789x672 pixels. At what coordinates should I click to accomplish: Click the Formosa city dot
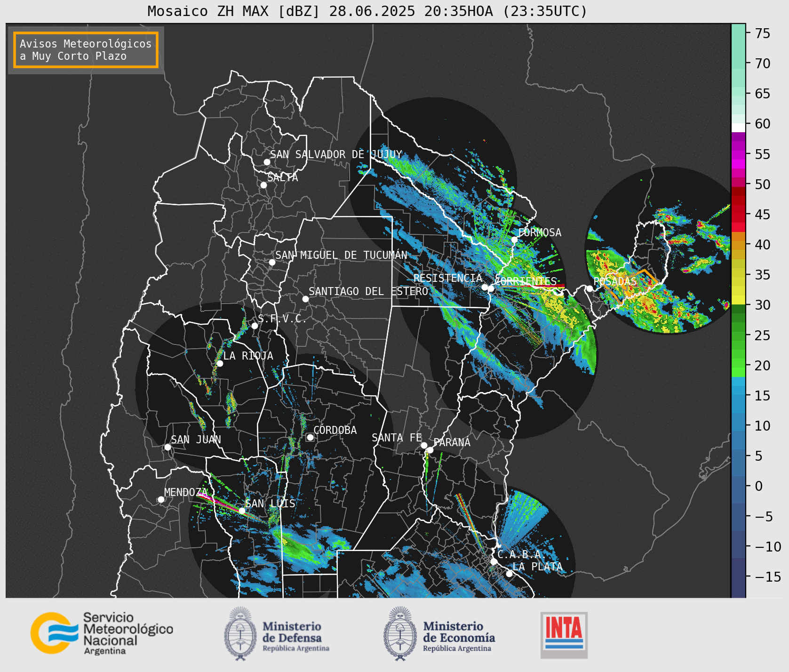click(x=514, y=240)
